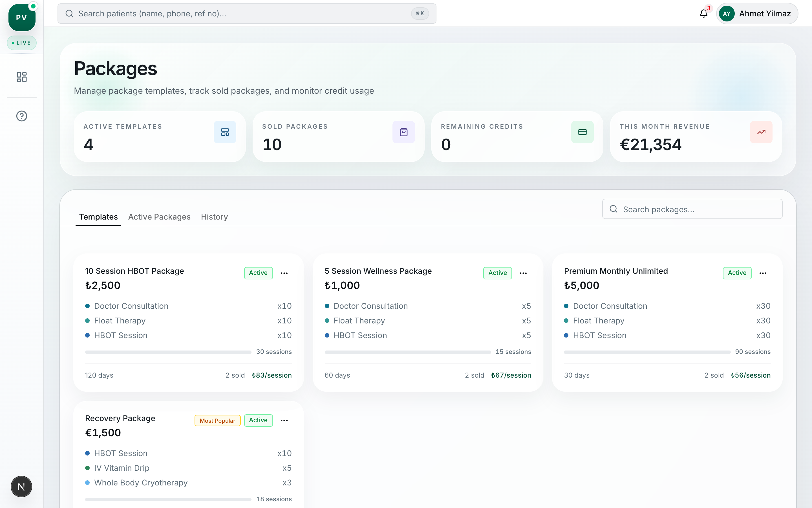This screenshot has width=812, height=508.
Task: Open the dashboard grid sidebar icon
Action: (22, 77)
